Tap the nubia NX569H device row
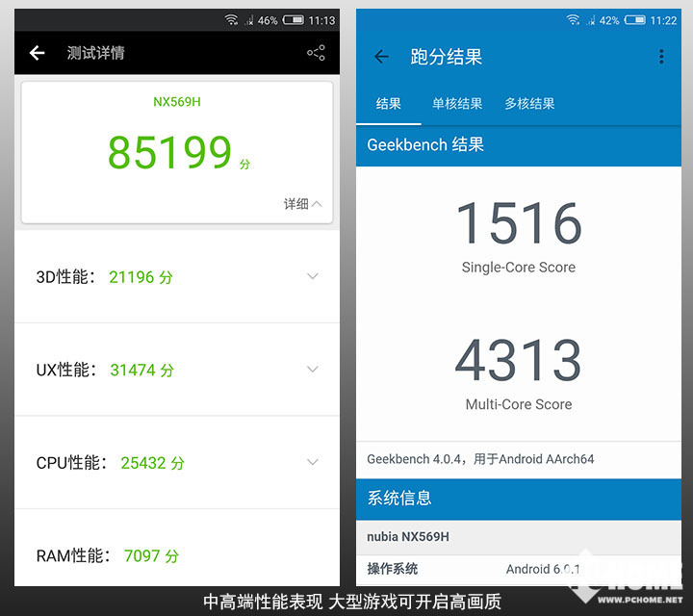The image size is (693, 616). click(519, 537)
